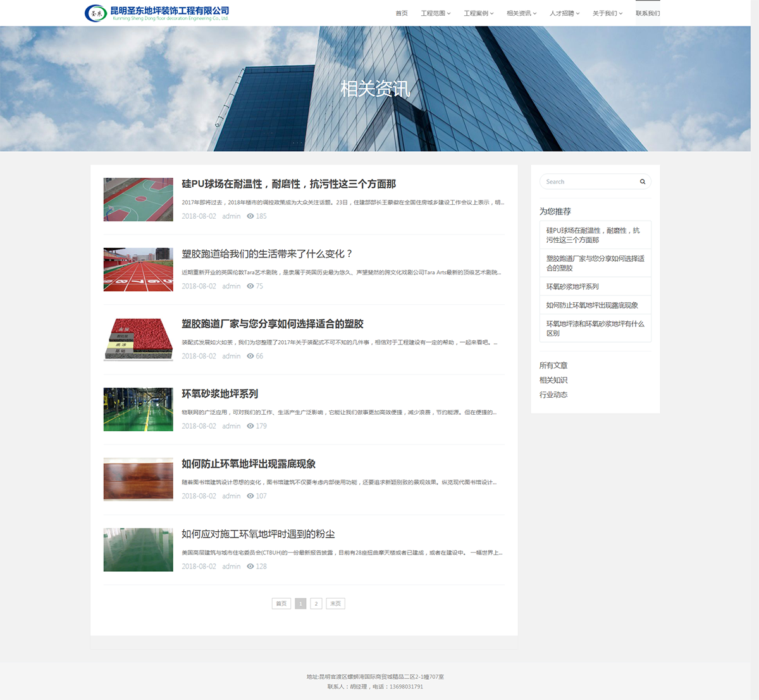Click the search magnifier icon in sidebar
This screenshot has height=700, width=759.
pos(642,181)
